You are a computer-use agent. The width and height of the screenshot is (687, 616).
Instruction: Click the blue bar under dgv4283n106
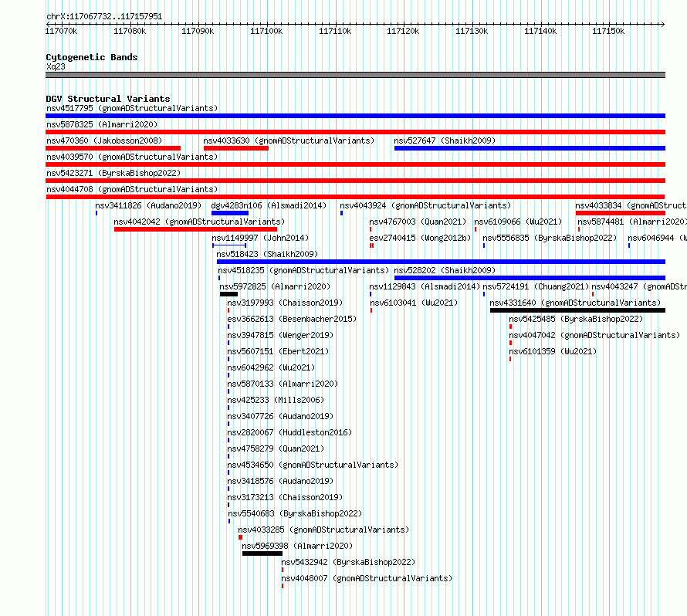click(230, 213)
